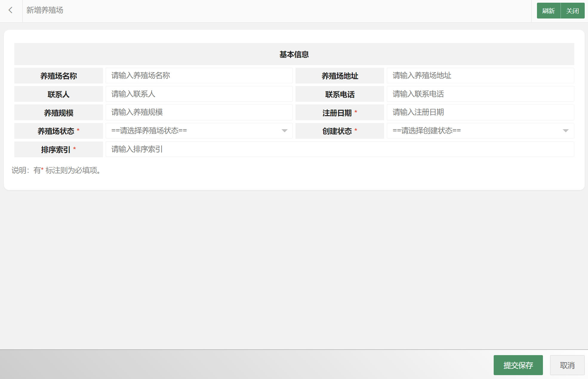Click the 取消 cancel button
The width and height of the screenshot is (588, 379).
click(567, 365)
